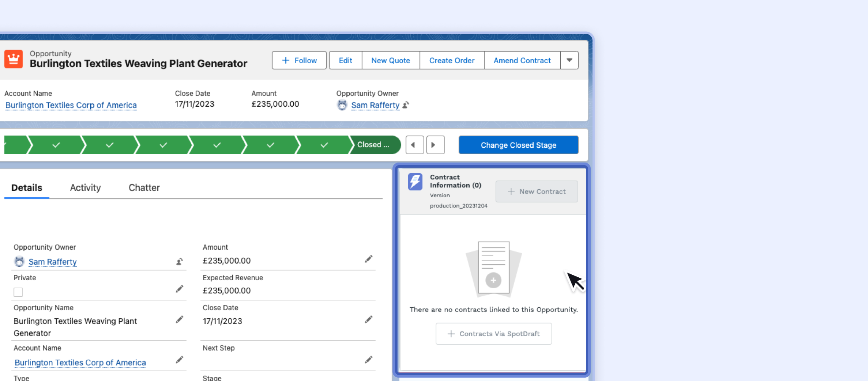868x381 pixels.
Task: Click the New Contract button
Action: [537, 191]
